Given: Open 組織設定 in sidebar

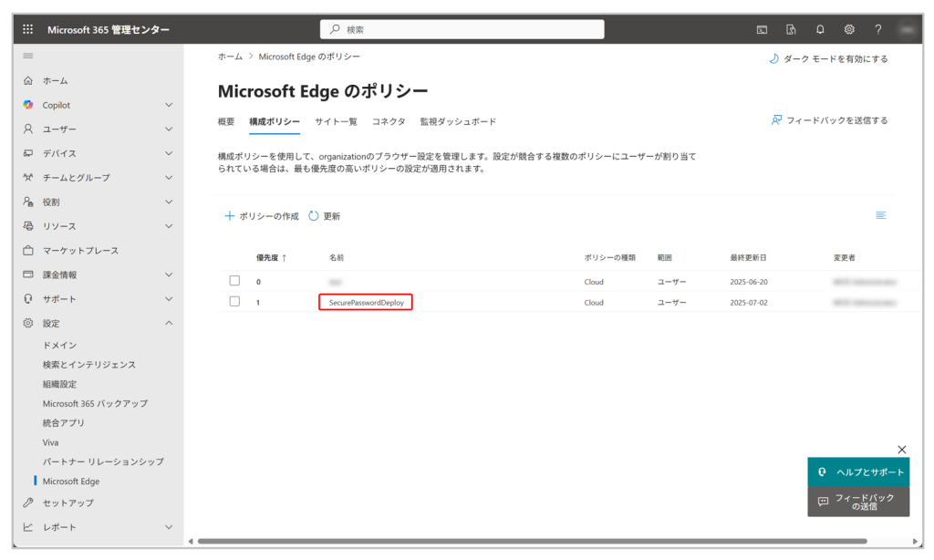Looking at the screenshot, I should tap(59, 384).
